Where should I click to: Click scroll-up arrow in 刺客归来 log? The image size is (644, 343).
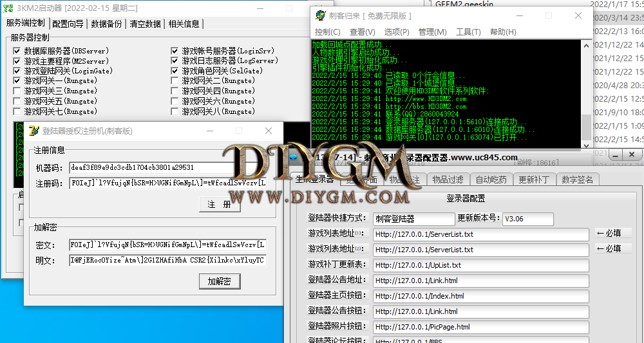587,46
